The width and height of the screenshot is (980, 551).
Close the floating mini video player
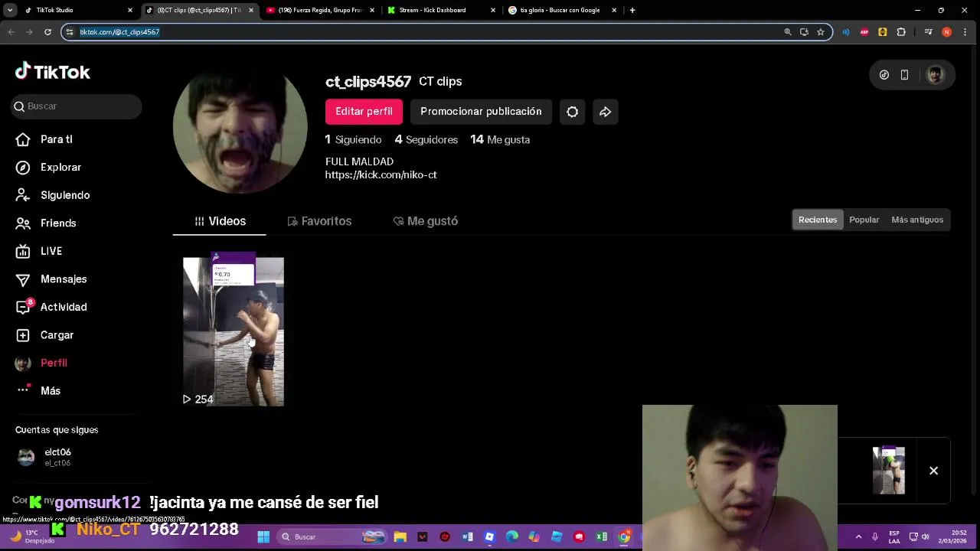click(933, 471)
